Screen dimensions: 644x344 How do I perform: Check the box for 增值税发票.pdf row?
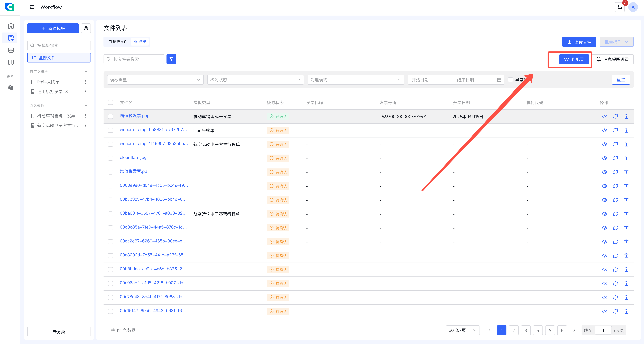(x=110, y=172)
